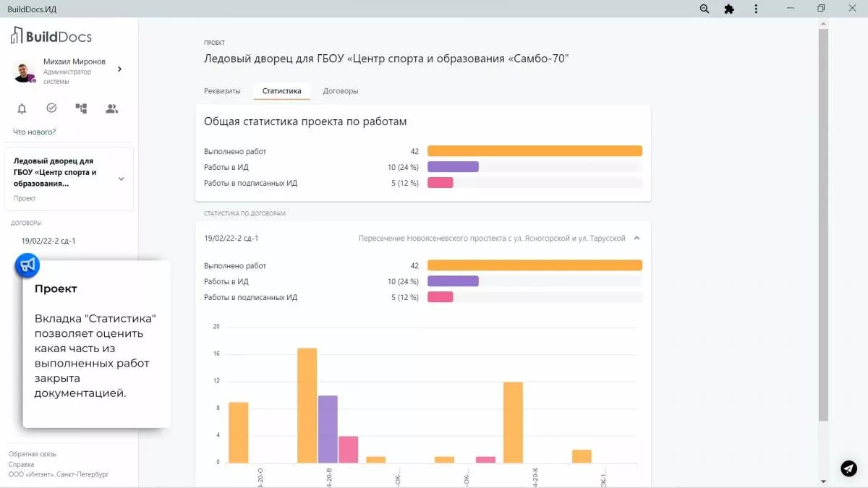This screenshot has width=868, height=488.
Task: Open the users group icon
Action: [111, 109]
